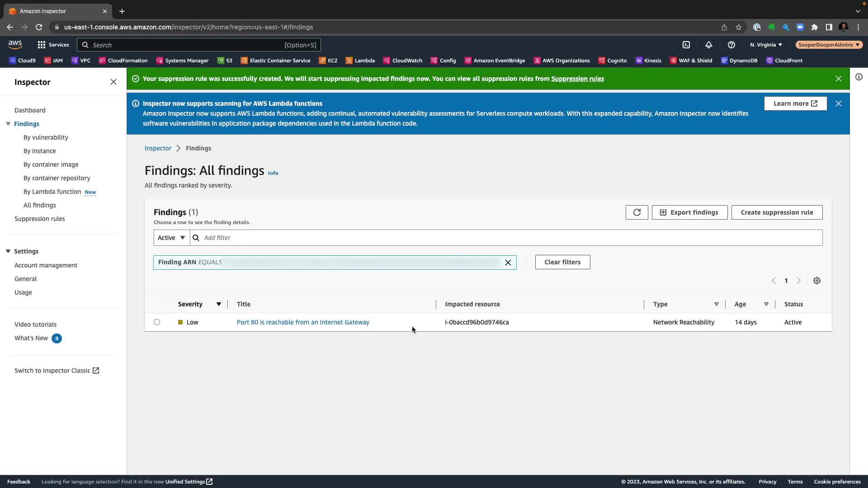Open AWS CloudShell icon in header
Image resolution: width=868 pixels, height=488 pixels.
click(686, 45)
